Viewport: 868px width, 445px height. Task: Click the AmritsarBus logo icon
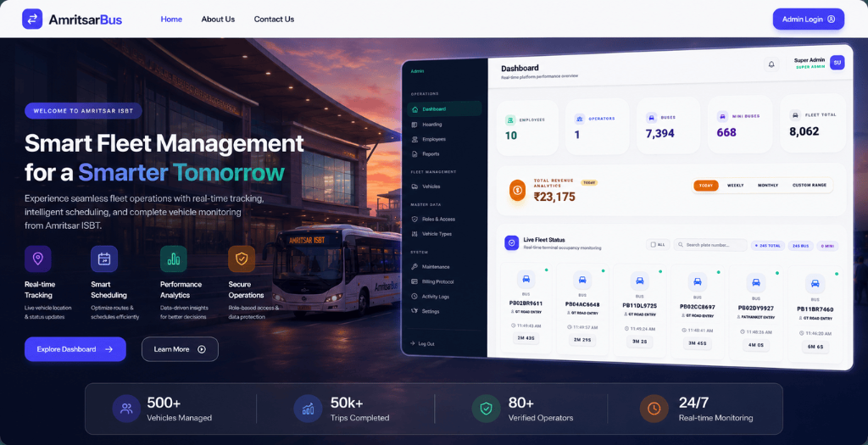coord(32,19)
